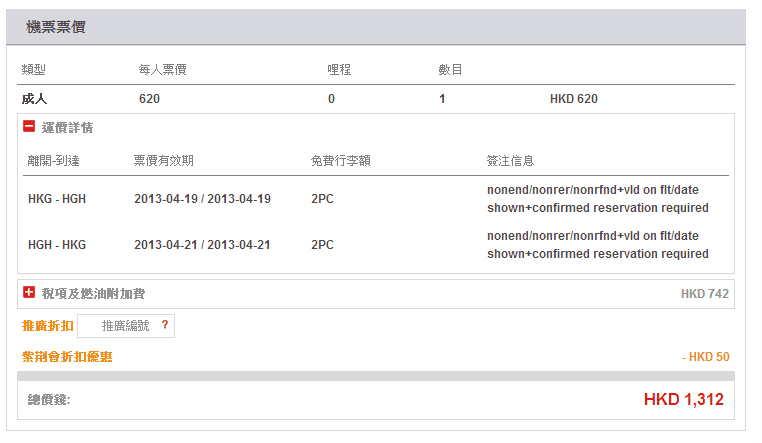Click the red question mark help icon

coord(164,325)
